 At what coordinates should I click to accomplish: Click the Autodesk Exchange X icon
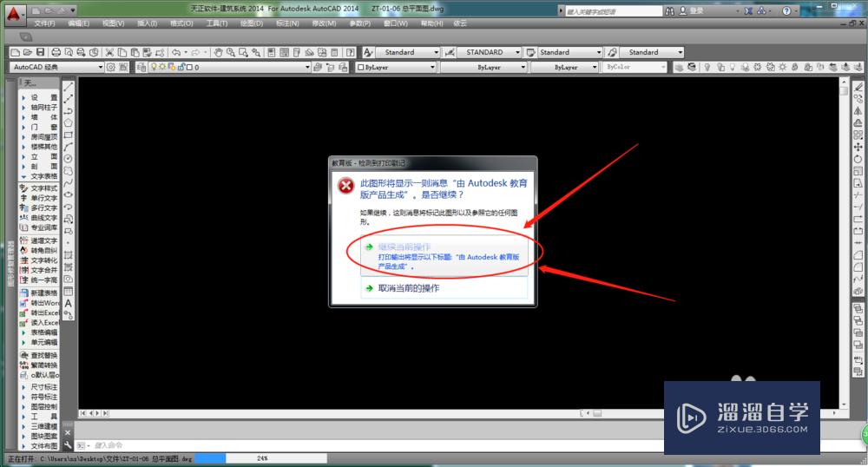tap(748, 10)
